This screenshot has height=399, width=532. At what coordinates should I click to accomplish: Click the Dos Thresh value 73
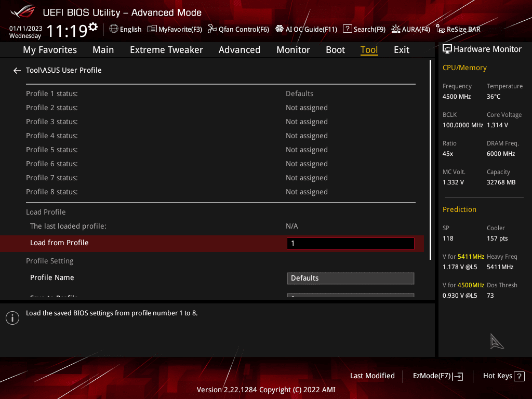(490, 296)
